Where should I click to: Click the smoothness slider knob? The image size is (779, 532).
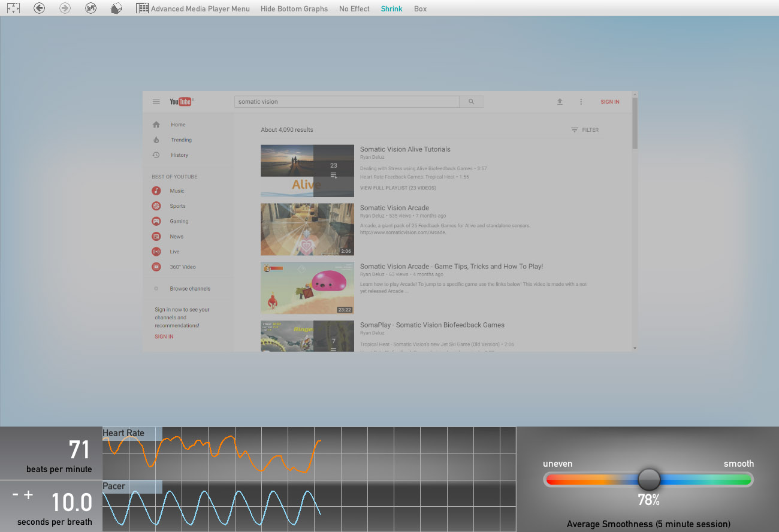[648, 479]
